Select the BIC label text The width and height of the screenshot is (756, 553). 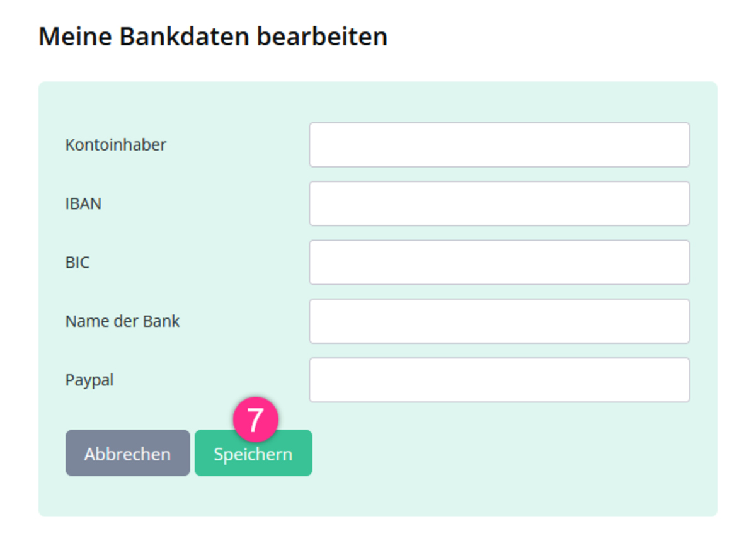pos(77,263)
